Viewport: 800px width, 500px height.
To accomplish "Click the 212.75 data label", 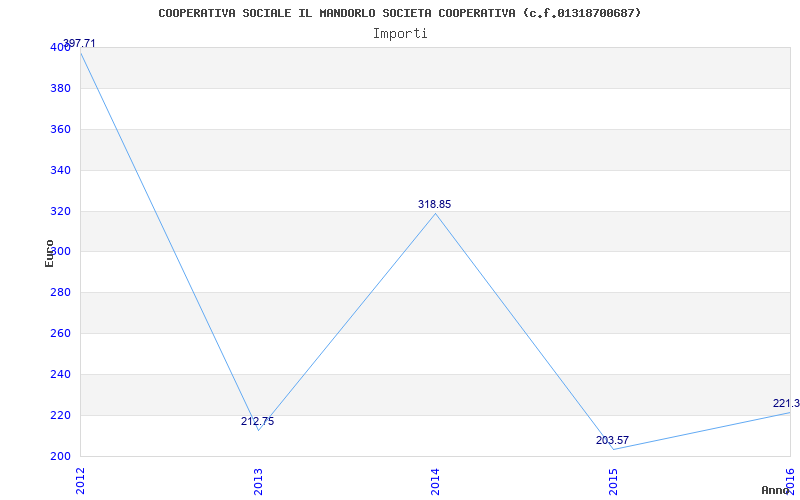I will pos(258,421).
